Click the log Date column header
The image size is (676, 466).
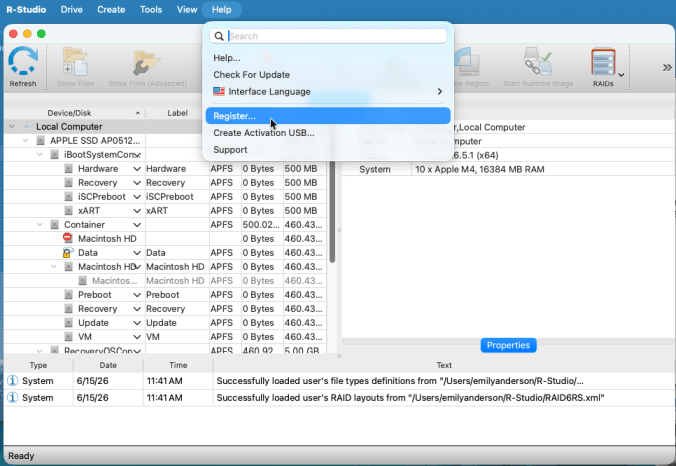(108, 365)
